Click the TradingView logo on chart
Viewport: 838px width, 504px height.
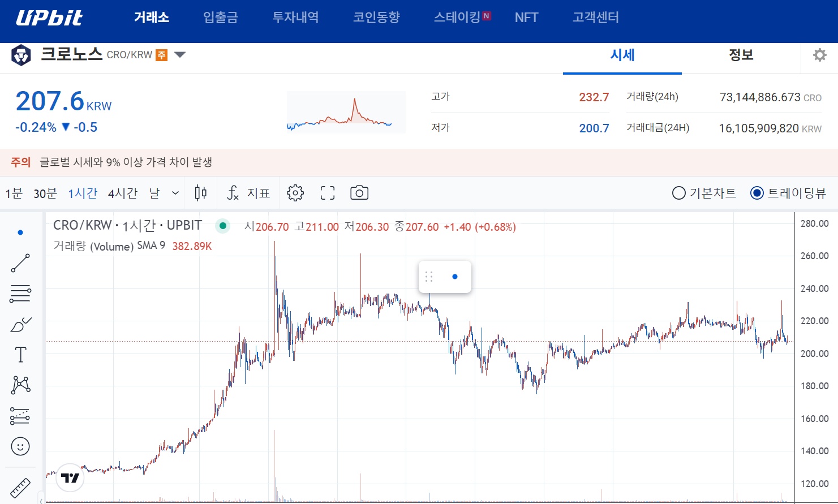pos(71,478)
